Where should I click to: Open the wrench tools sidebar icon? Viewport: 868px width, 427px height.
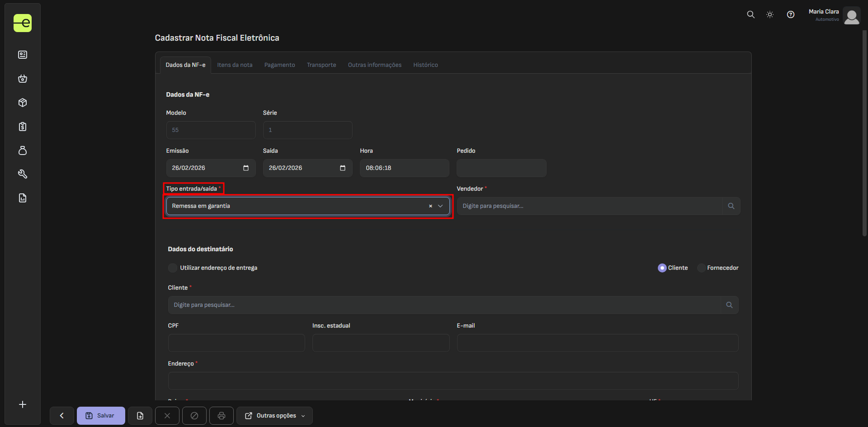coord(23,174)
